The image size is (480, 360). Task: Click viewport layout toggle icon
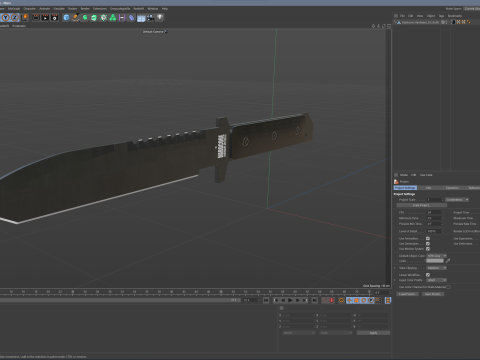389,26
